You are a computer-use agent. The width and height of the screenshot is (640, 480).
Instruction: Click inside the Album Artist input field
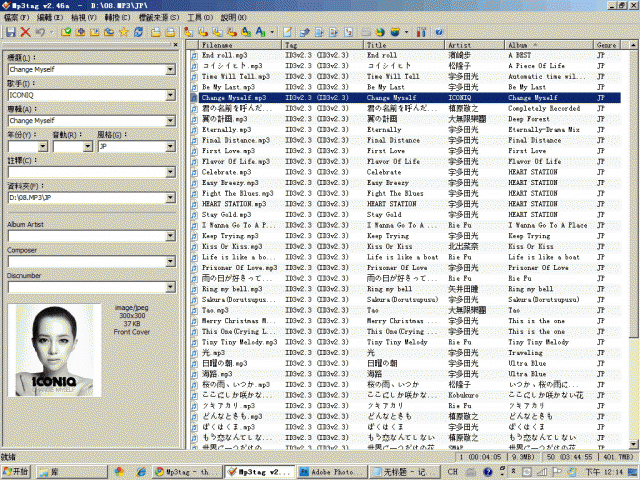pyautogui.click(x=87, y=236)
